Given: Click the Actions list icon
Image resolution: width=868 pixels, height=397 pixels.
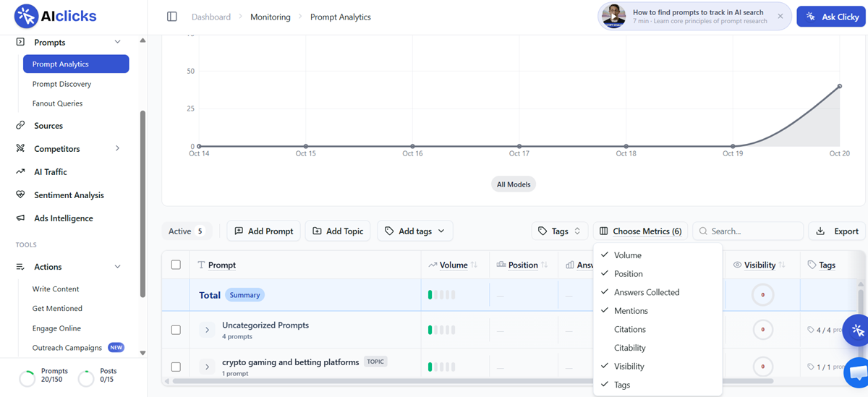Looking at the screenshot, I should tap(20, 267).
